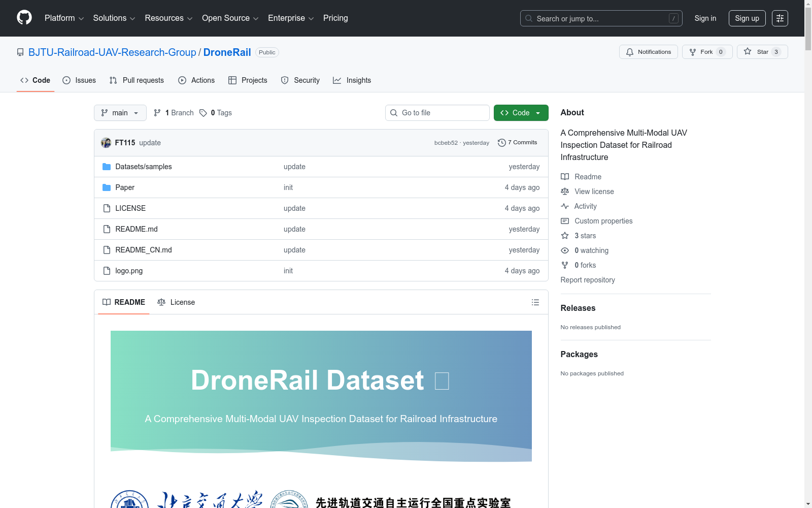This screenshot has width=812, height=508.
Task: Open the Actions tab
Action: tap(196, 80)
